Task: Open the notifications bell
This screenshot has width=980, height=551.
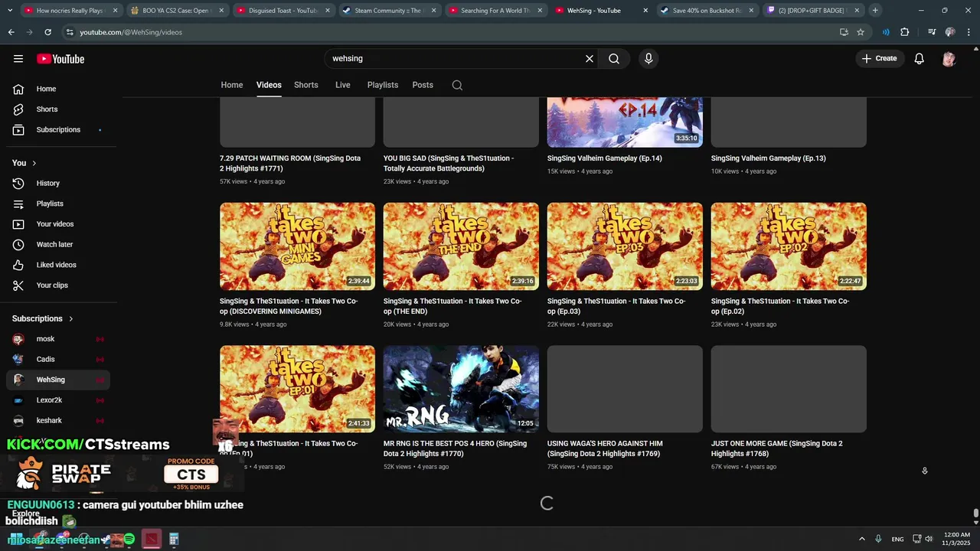Action: 920,59
